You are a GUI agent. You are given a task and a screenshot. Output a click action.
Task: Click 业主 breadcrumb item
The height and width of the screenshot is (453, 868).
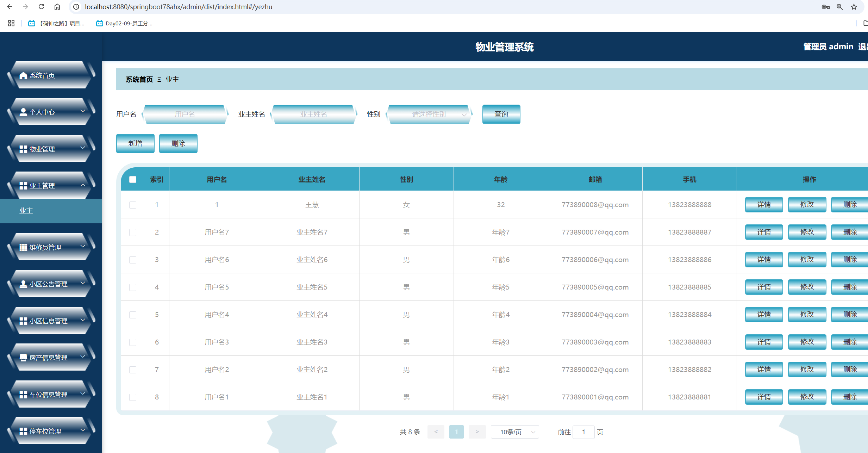172,79
